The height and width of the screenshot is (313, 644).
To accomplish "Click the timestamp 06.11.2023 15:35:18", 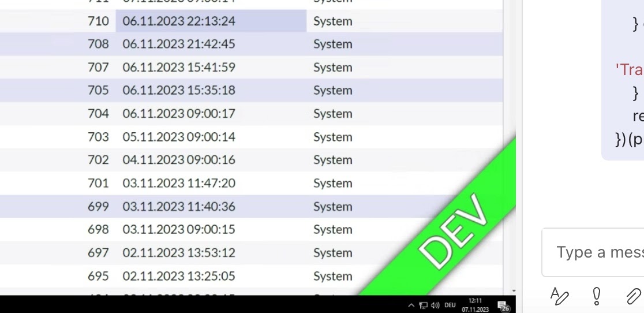I will [x=179, y=90].
